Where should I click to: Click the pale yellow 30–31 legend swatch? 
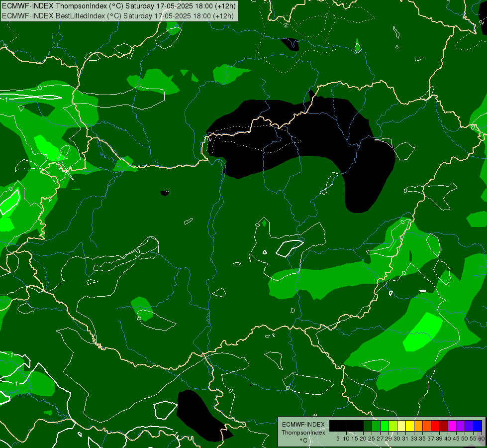point(401,426)
